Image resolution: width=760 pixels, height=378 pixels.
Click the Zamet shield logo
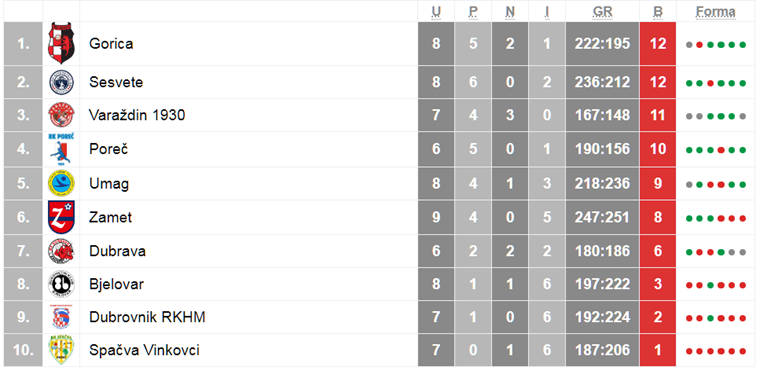point(61,217)
